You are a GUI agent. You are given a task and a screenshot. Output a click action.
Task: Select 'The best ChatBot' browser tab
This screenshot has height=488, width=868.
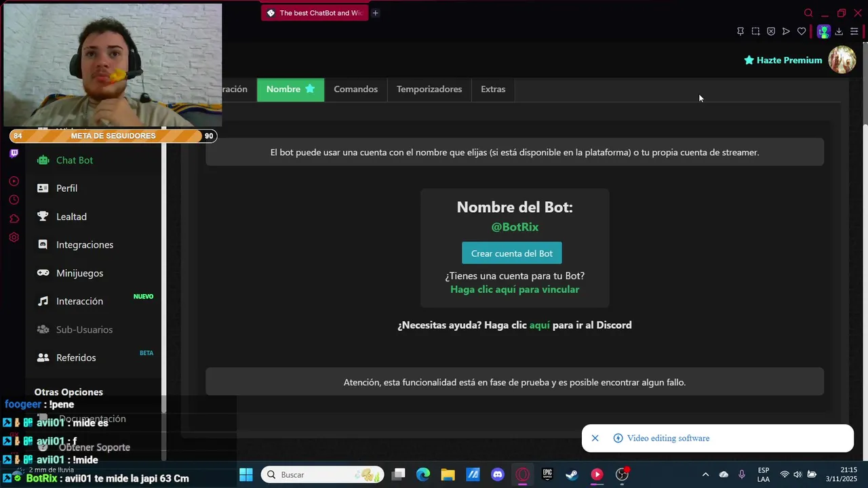coord(315,13)
